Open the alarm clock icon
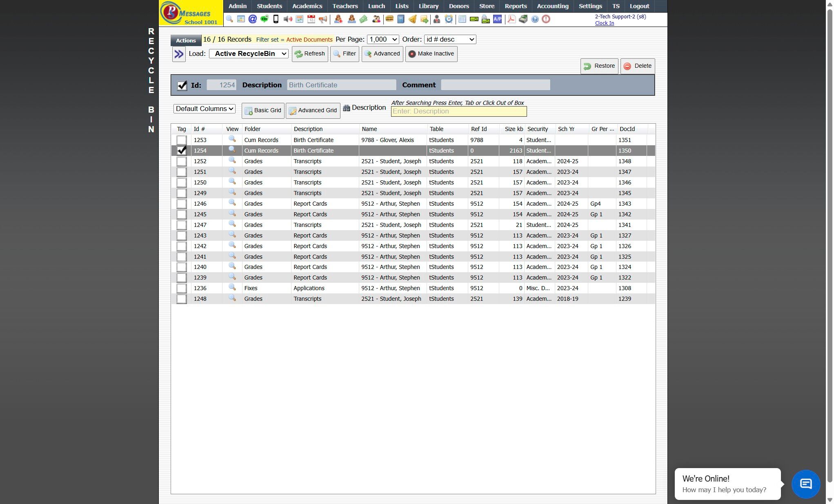Viewport: 834px width, 504px height. [449, 19]
